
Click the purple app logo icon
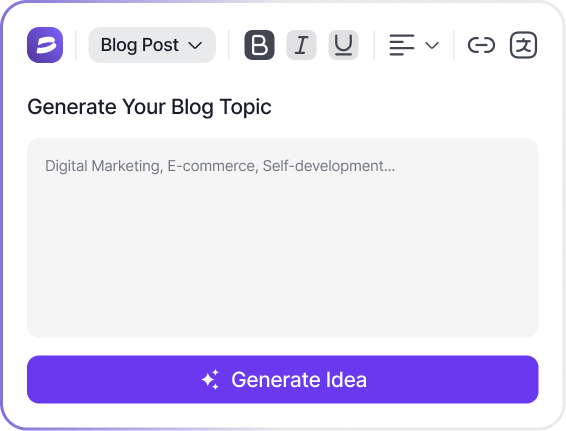coord(45,45)
